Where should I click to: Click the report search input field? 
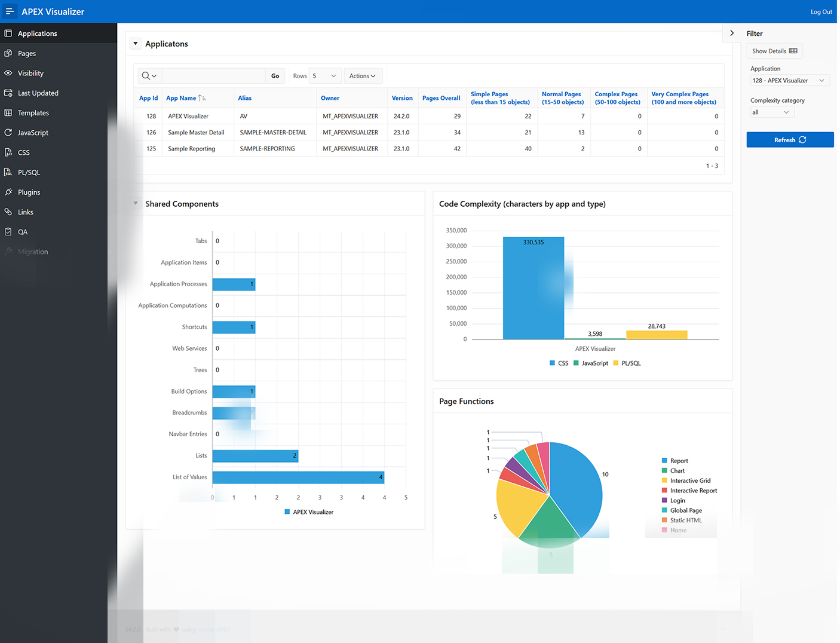coord(213,76)
